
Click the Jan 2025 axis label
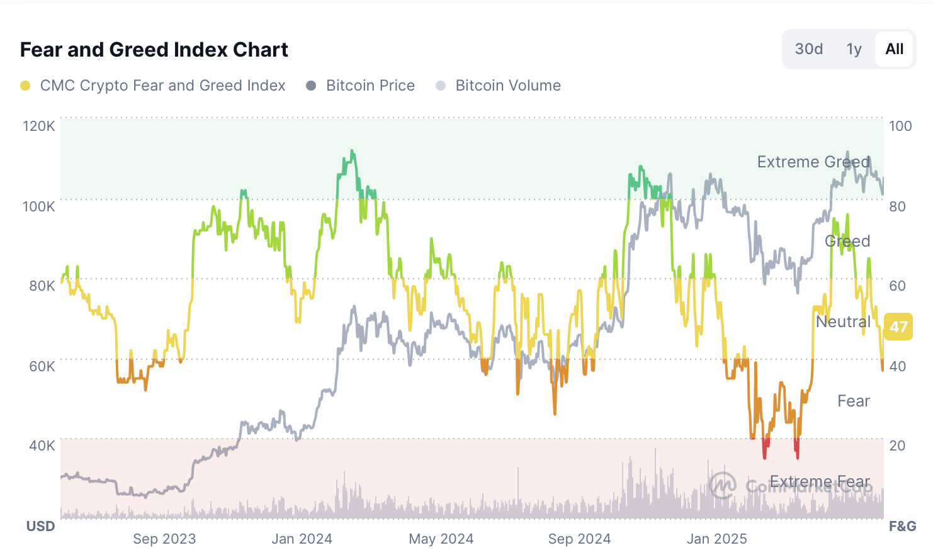(x=716, y=539)
